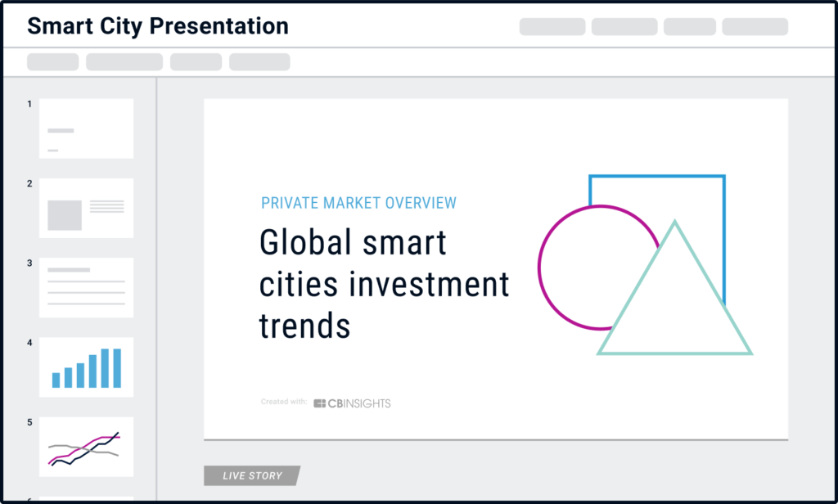This screenshot has height=504, width=838.
Task: Click the "Global smart cities investment trends" heading
Action: [384, 284]
